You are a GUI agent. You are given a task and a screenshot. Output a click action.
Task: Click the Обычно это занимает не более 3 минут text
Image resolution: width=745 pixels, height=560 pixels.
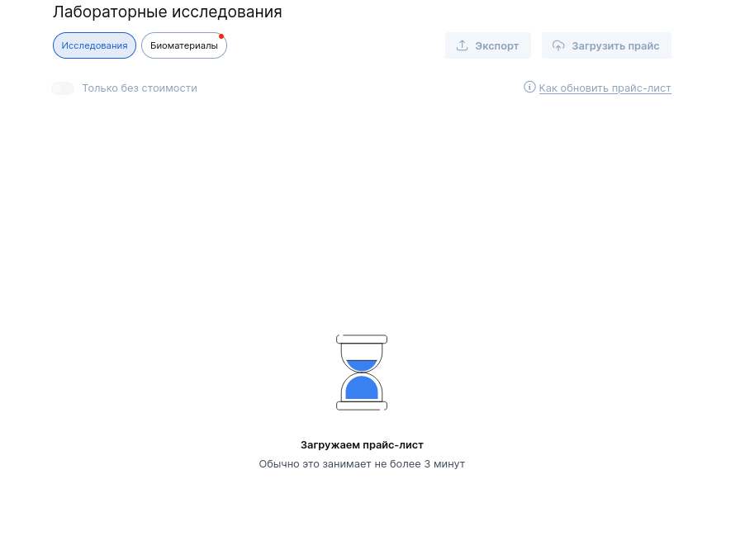362,464
